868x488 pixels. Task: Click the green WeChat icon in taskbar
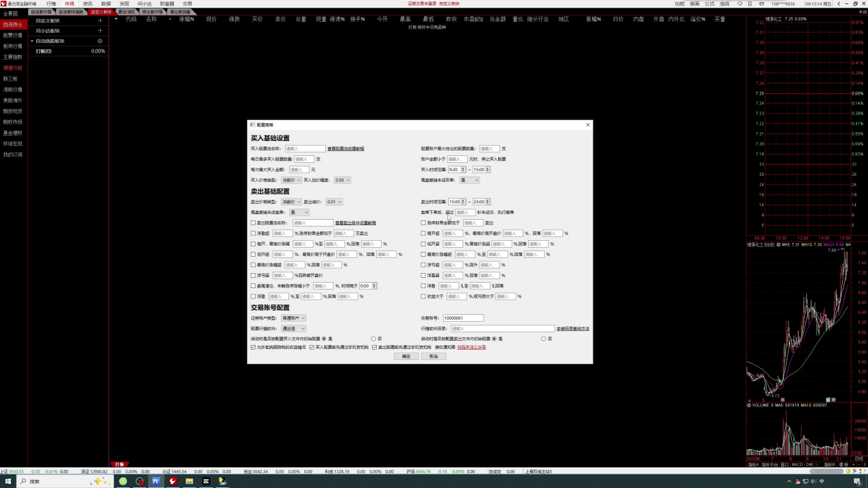tap(123, 482)
